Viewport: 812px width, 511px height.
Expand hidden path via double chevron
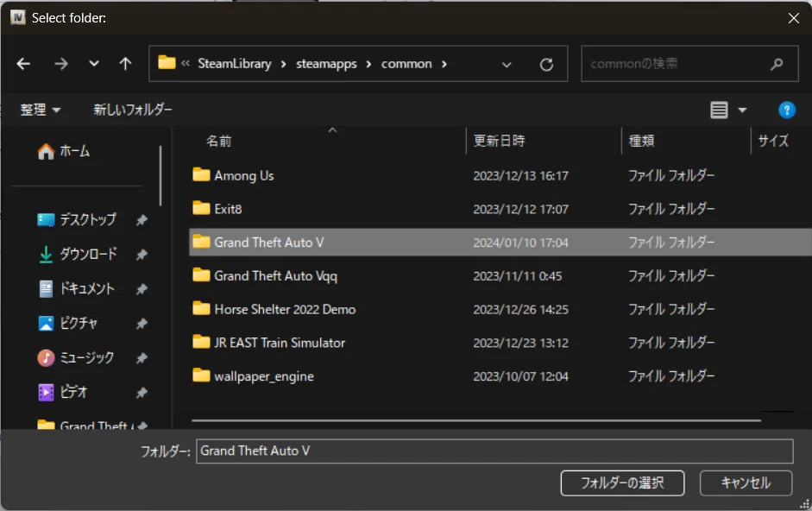coord(186,63)
